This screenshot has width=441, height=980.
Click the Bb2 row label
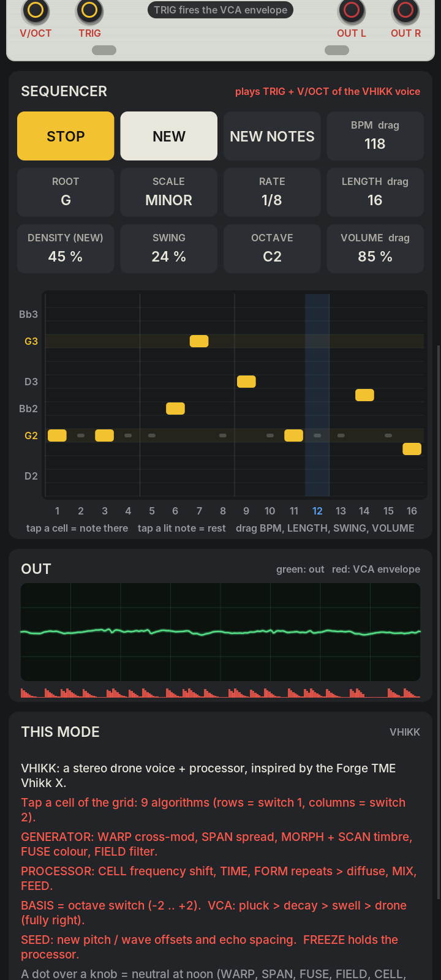[28, 409]
